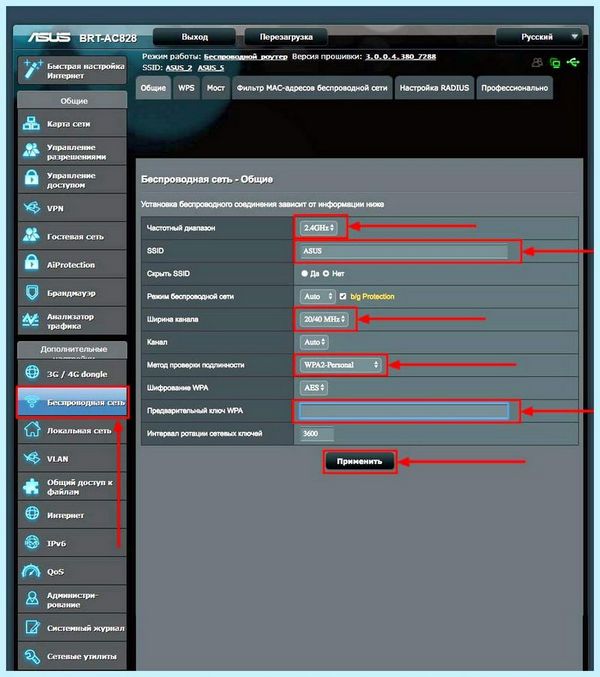Select Нет for Скрыть SSID

(326, 273)
